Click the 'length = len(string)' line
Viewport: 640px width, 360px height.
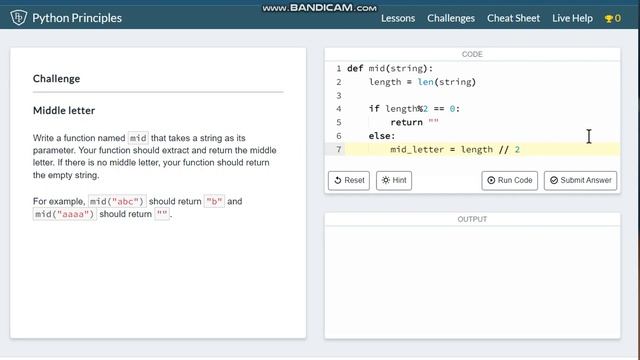click(422, 82)
